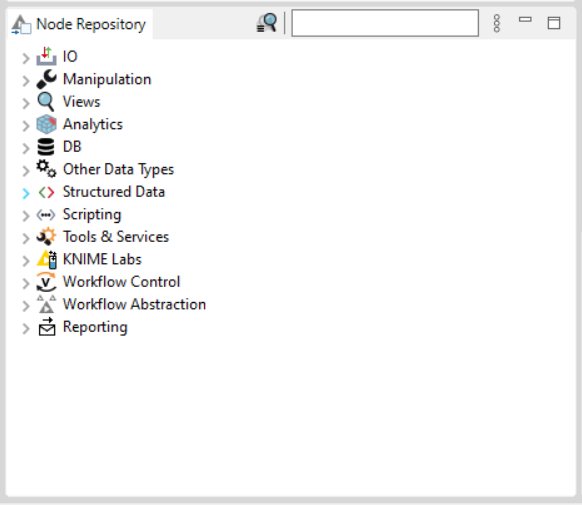This screenshot has width=582, height=505.
Task: Select the Manipulation label
Action: tap(107, 79)
